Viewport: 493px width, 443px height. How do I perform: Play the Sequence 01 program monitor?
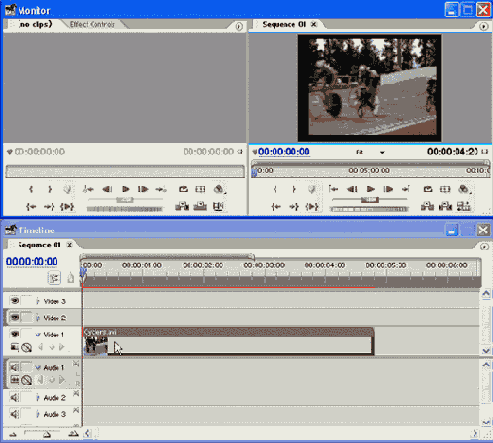click(370, 189)
